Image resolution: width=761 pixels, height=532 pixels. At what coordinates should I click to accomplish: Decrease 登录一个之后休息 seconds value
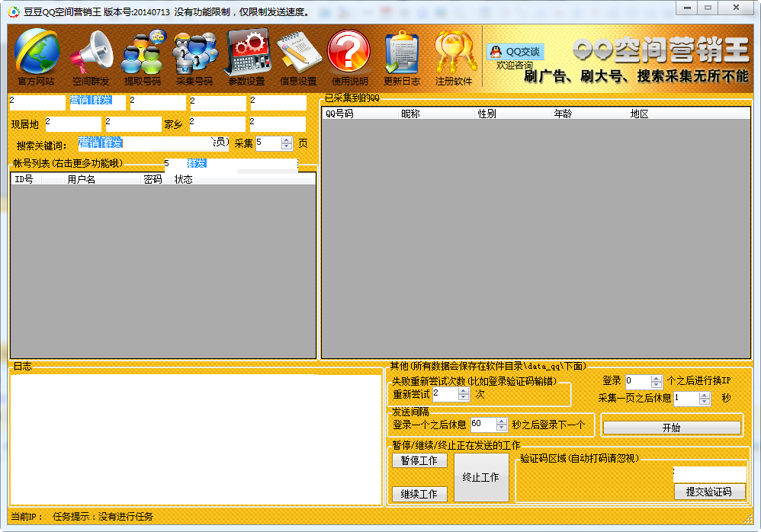tap(502, 428)
